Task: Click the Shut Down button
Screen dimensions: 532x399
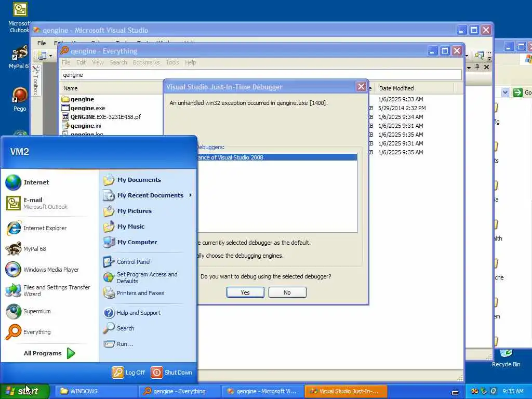Action: (x=171, y=373)
